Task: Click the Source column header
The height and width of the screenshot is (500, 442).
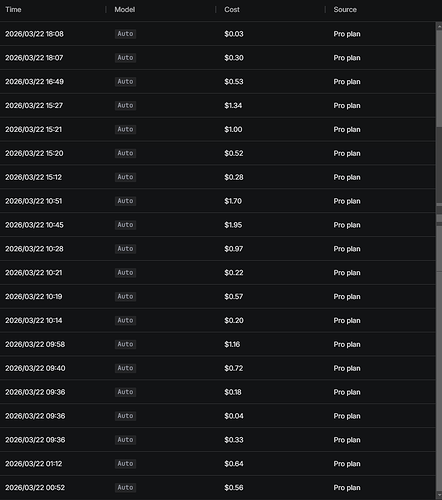Action: coord(345,10)
